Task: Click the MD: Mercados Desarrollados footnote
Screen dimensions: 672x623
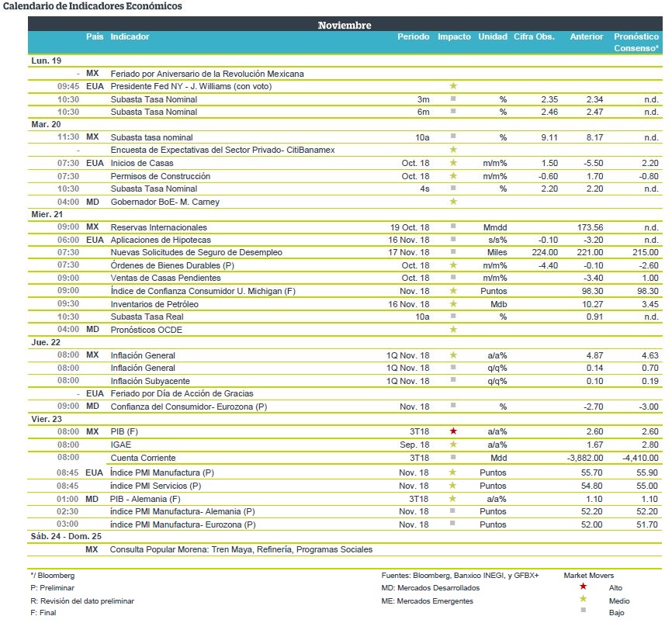Action: (x=431, y=588)
